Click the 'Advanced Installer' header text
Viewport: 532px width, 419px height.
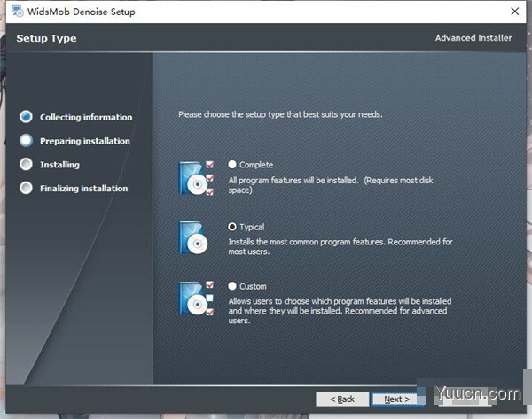point(473,37)
